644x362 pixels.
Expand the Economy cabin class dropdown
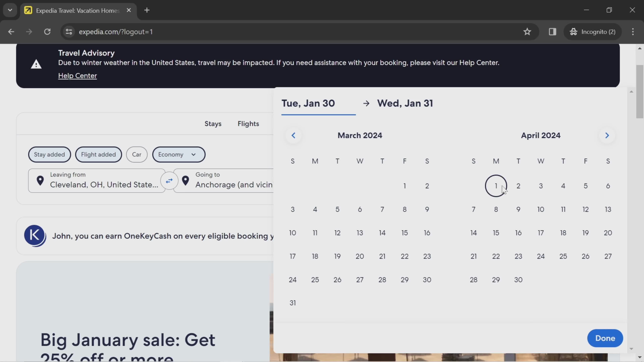coord(179,154)
